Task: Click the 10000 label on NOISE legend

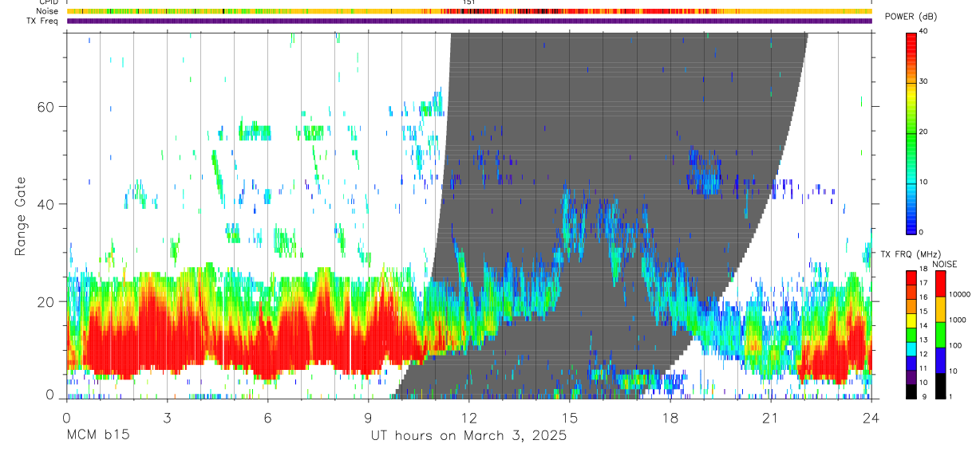Action: point(958,294)
